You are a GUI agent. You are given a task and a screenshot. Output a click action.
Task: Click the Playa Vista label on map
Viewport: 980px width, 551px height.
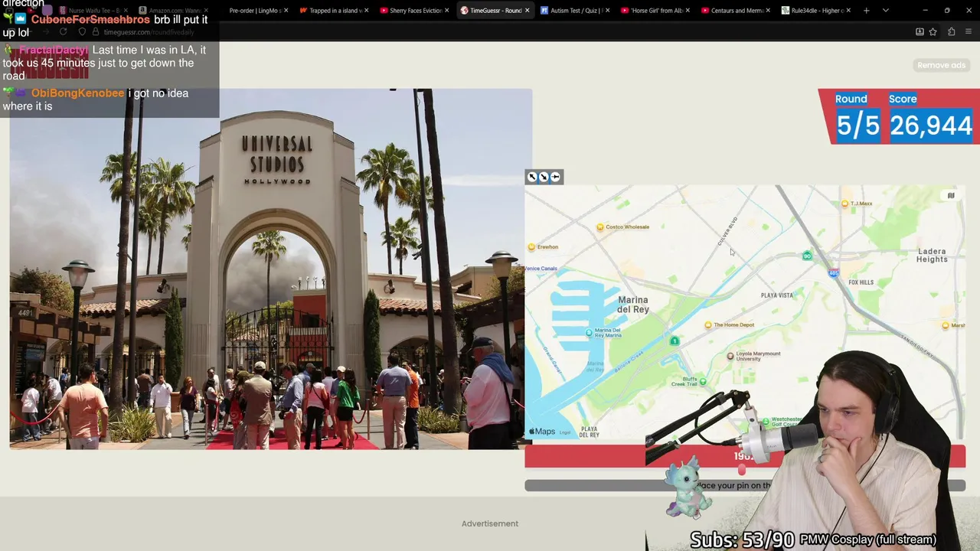click(776, 295)
